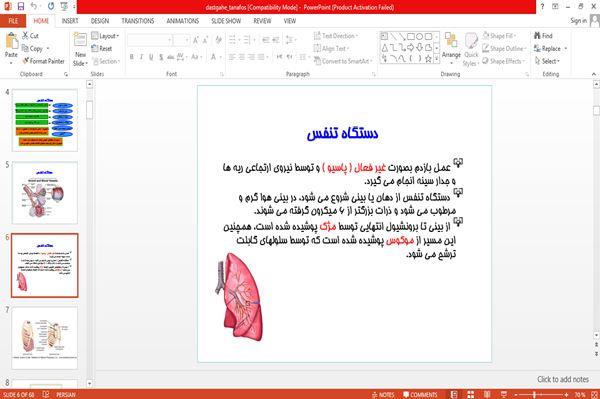Click the Find button
This screenshot has width=600, height=399.
543,36
